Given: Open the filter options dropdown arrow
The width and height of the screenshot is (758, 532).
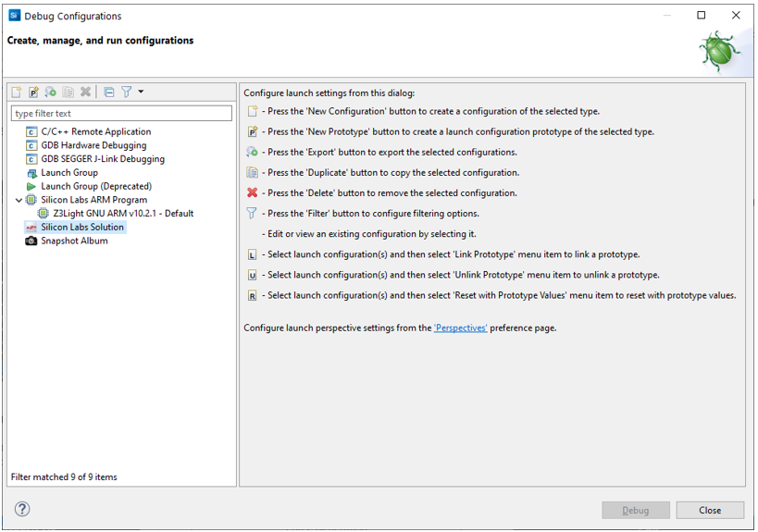Looking at the screenshot, I should coord(141,92).
